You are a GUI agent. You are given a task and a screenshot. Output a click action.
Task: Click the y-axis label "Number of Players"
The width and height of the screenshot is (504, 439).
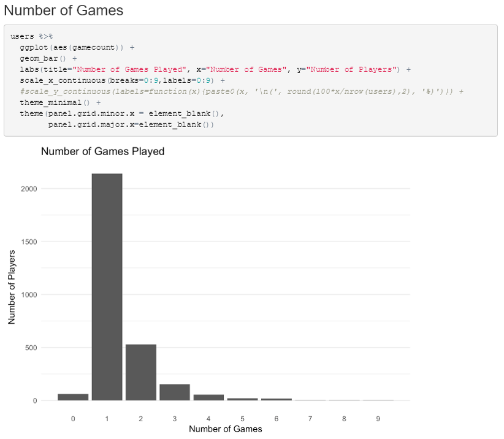pyautogui.click(x=12, y=288)
